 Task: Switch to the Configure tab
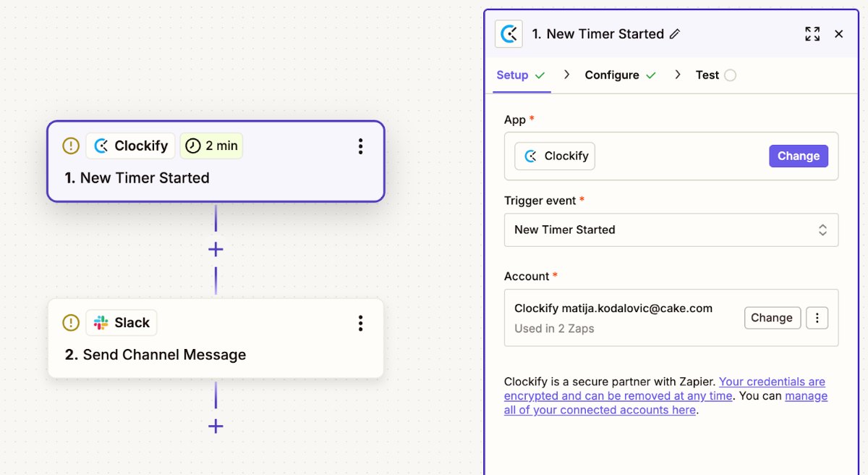click(x=613, y=75)
